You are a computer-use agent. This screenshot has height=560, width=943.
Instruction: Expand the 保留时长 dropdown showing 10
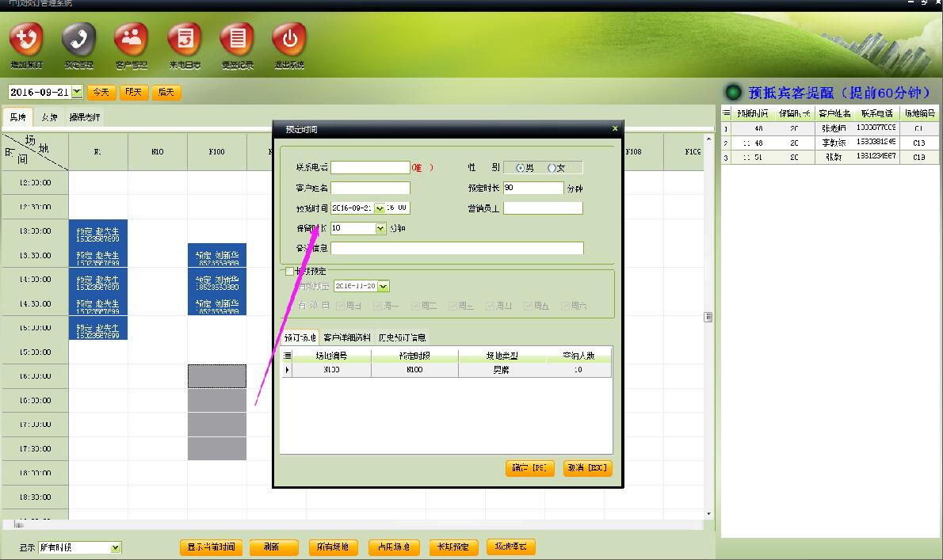pyautogui.click(x=380, y=228)
